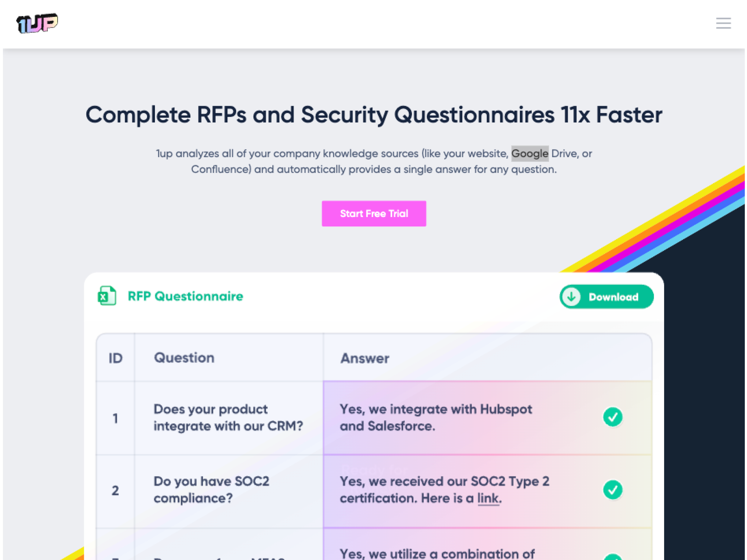Screen dimensions: 747x560
Task: Select the SOC2 compliance question cell
Action: click(x=211, y=490)
